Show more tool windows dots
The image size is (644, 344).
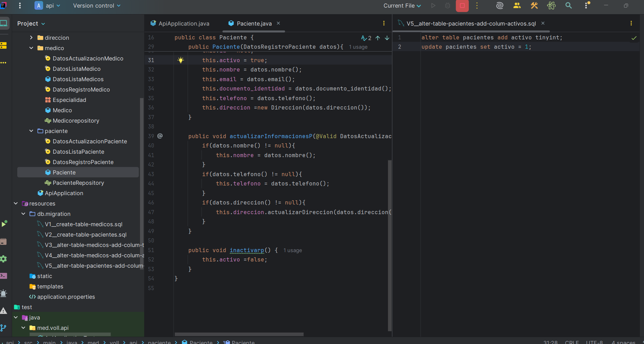click(3, 63)
